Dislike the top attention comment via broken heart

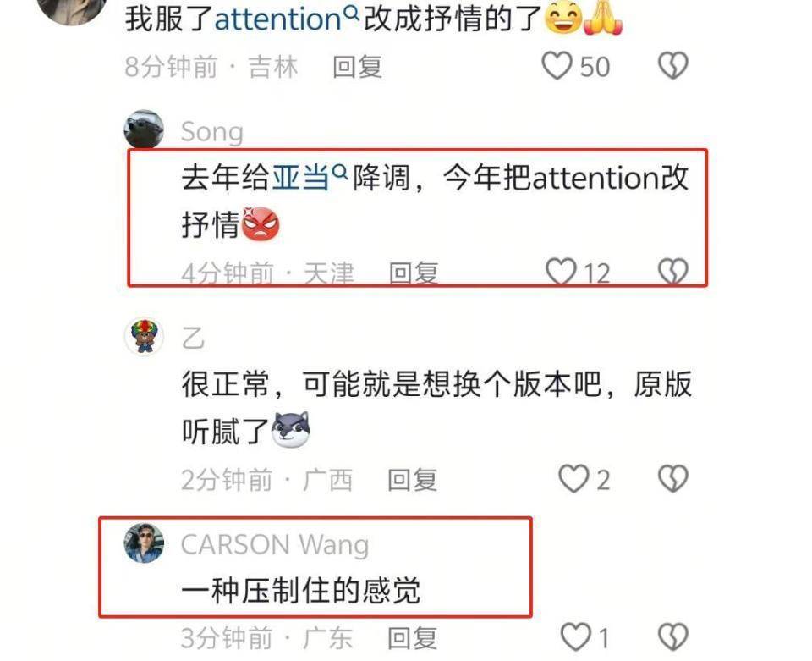[x=672, y=66]
